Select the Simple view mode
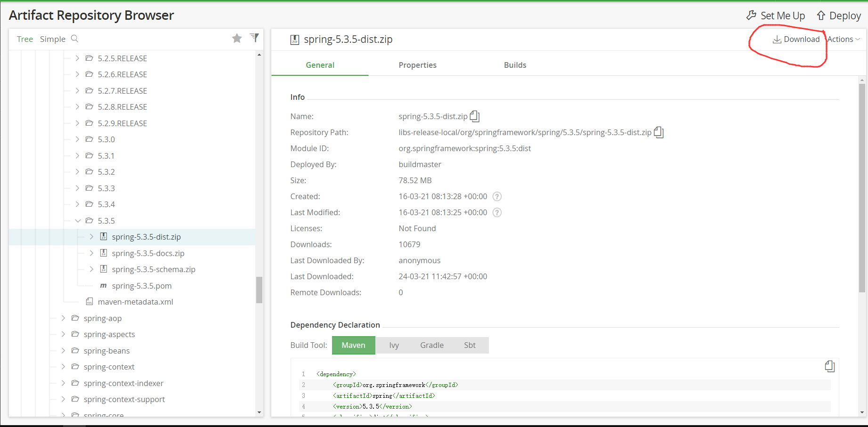This screenshot has height=427, width=868. click(53, 39)
